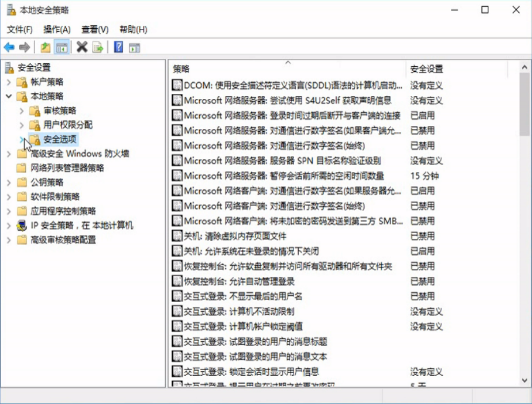
Task: Click policy icon beside 交互式登录: 计算机不活动限制
Action: coord(177,311)
